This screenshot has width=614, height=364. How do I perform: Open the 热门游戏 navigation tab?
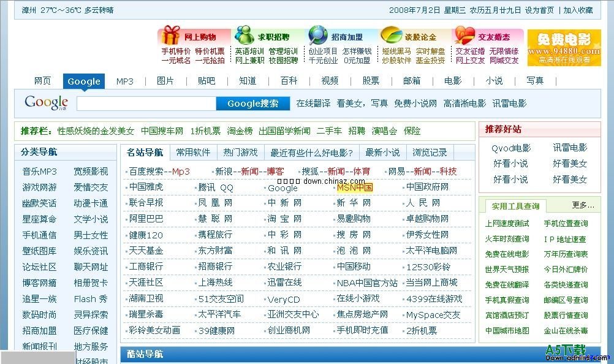click(240, 152)
